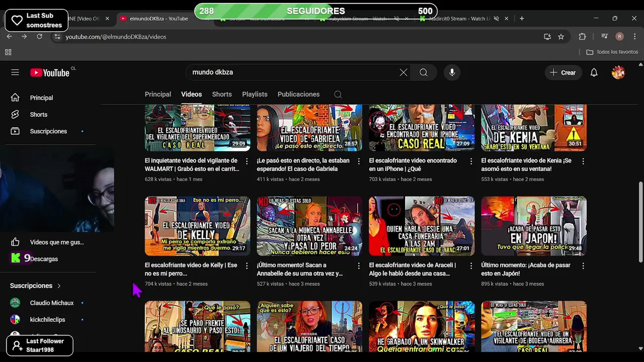Clear the search box with the X
Screen dimensions: 644x362
point(404,72)
